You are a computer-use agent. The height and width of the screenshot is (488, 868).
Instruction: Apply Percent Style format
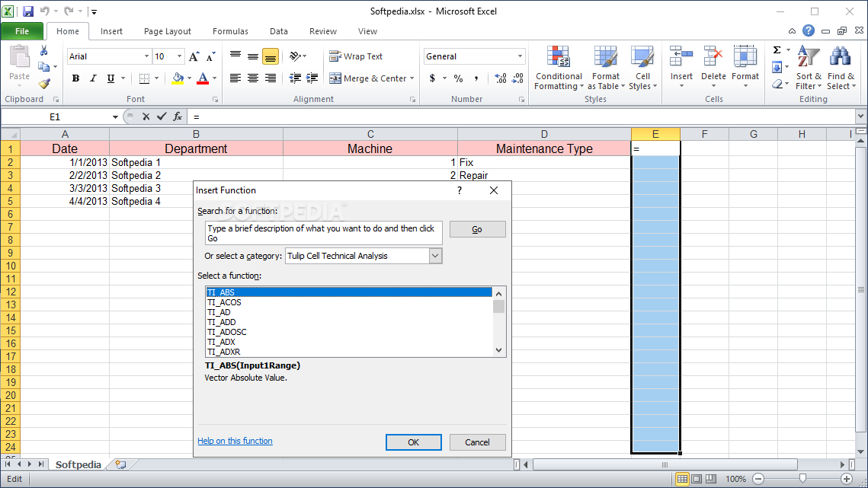point(458,78)
